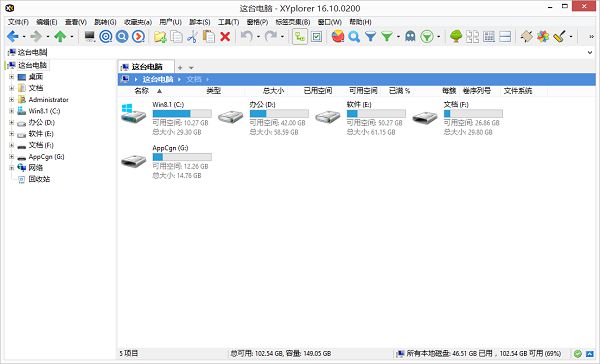Viewport: 600px width, 364px height.
Task: Open forward button history dropdown arrow
Action: (x=48, y=37)
